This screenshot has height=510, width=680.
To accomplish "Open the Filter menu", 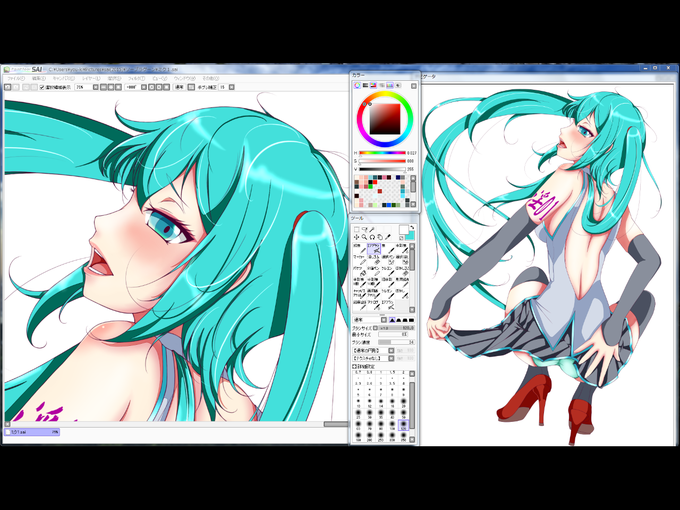I will click(136, 78).
